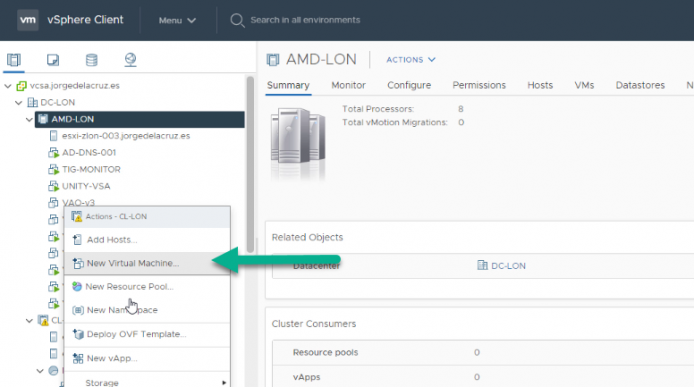Click the vSphere Client title
This screenshot has width=694, height=387.
[85, 20]
